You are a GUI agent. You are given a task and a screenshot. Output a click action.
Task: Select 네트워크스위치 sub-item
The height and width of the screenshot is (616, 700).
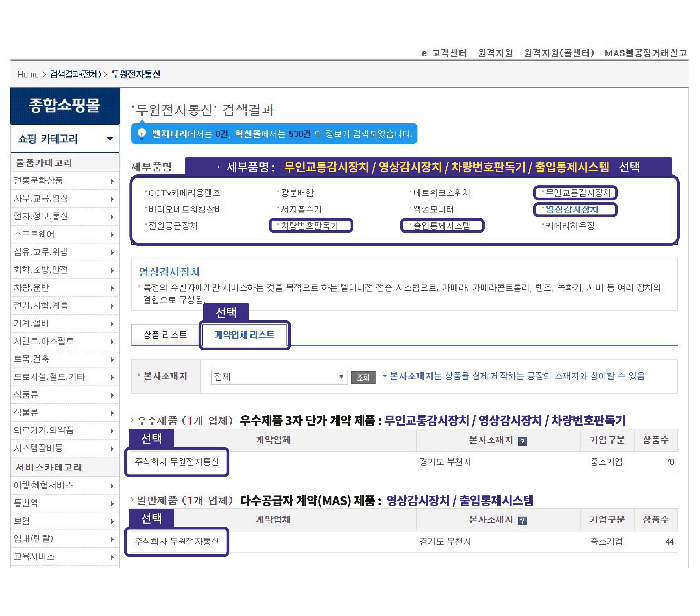[441, 193]
